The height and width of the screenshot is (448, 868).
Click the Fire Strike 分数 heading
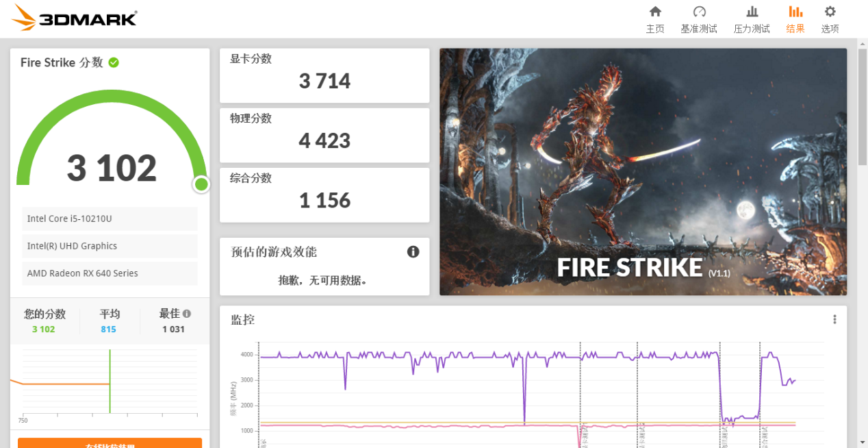pyautogui.click(x=62, y=62)
